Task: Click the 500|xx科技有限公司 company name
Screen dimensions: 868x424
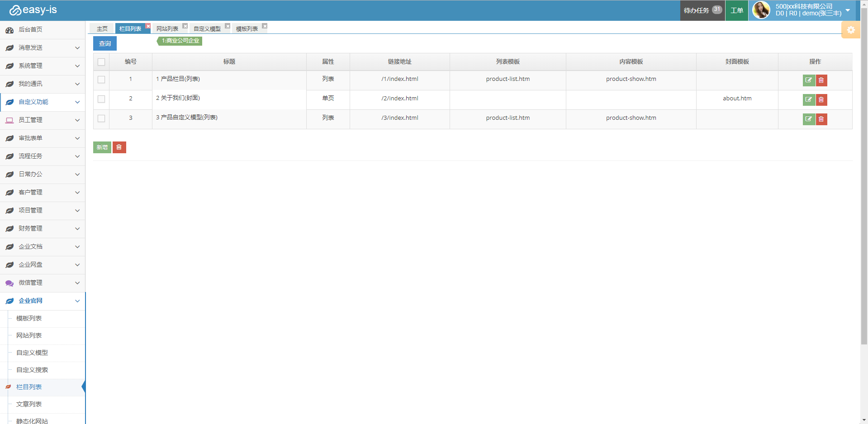Action: tap(804, 6)
